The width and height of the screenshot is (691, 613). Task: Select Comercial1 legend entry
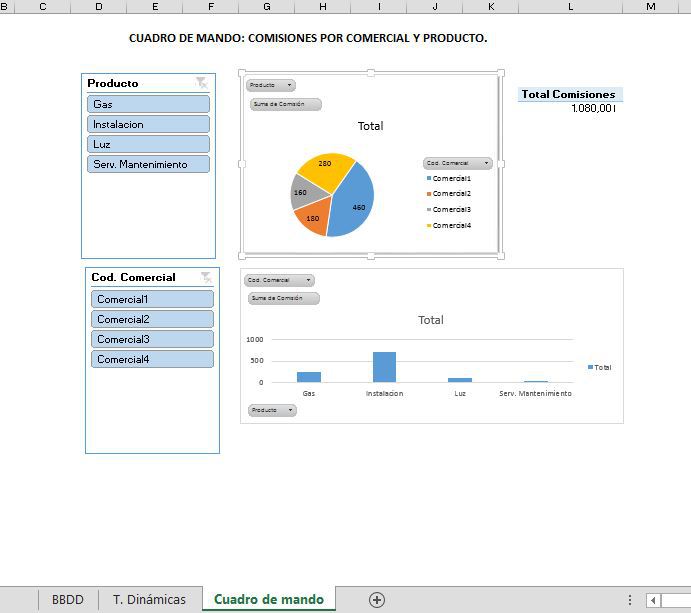(449, 178)
